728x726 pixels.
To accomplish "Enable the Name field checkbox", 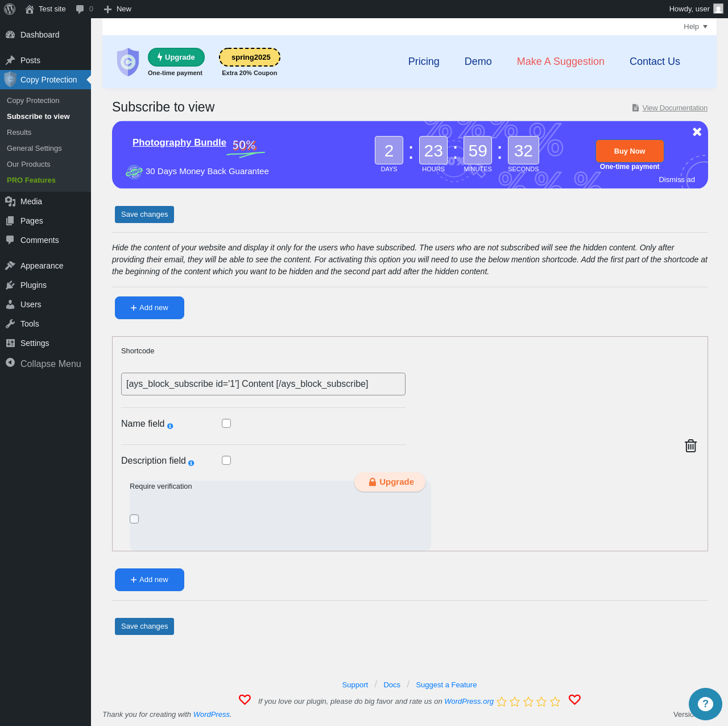I will (226, 423).
